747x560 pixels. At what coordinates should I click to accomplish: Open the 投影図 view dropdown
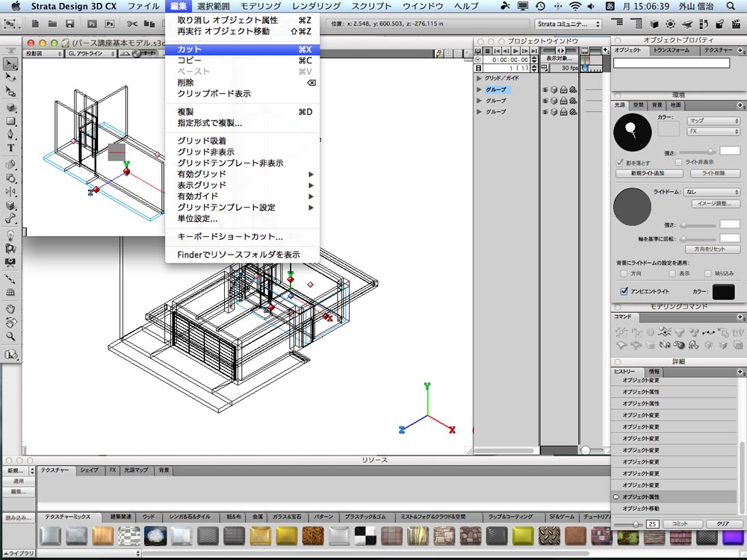pos(43,54)
